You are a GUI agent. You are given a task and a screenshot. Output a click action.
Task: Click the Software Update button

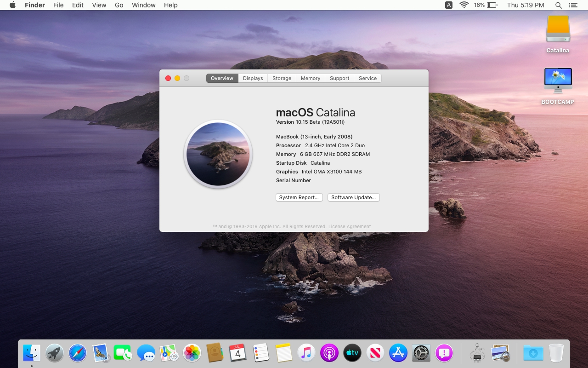click(354, 197)
